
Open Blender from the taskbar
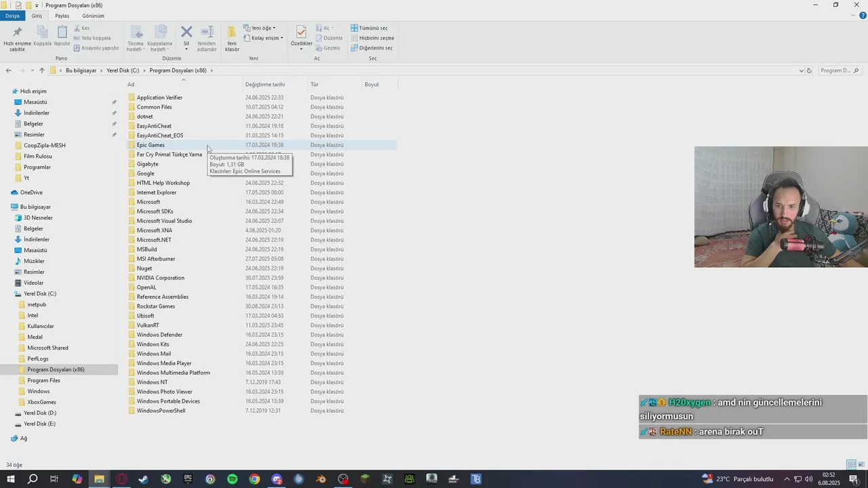[321, 479]
